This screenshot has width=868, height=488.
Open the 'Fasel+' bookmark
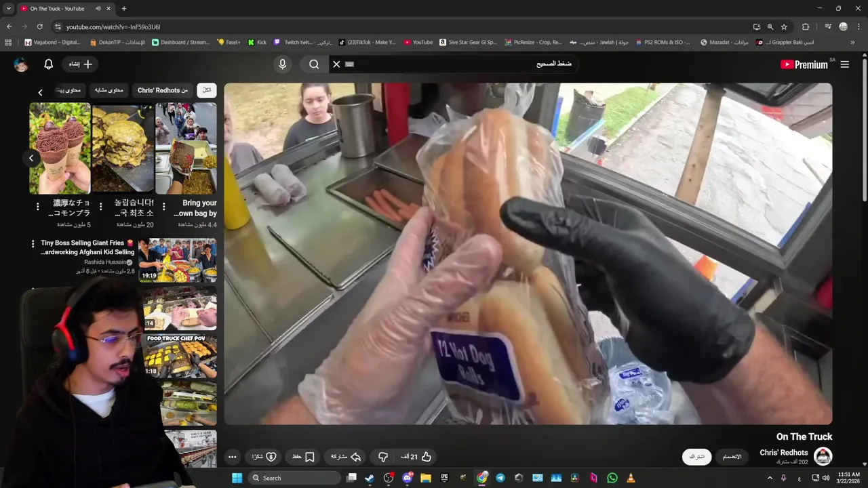(229, 42)
